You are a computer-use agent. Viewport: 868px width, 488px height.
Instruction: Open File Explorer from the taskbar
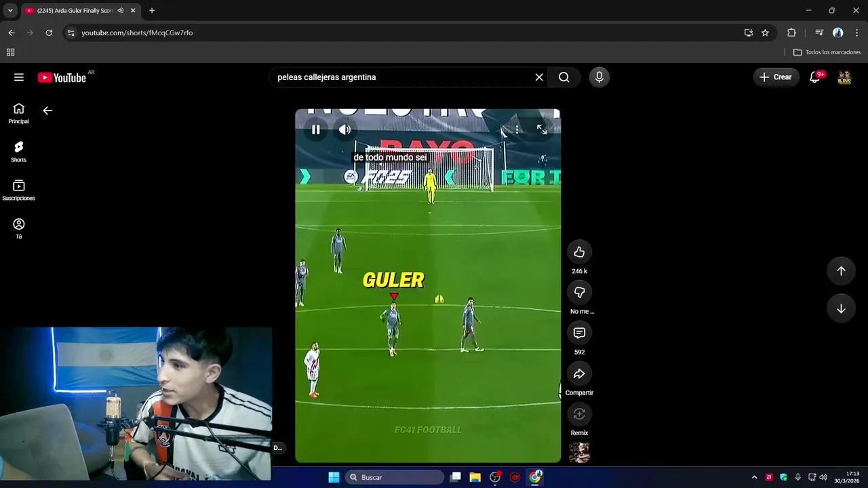(475, 477)
